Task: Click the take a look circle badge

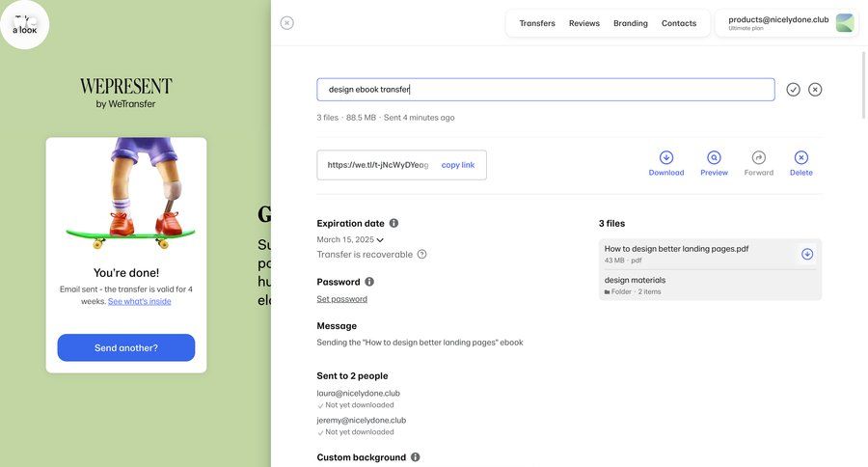Action: click(x=24, y=24)
